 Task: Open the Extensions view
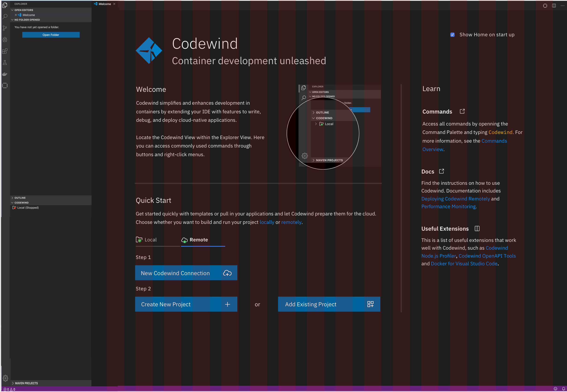[5, 51]
